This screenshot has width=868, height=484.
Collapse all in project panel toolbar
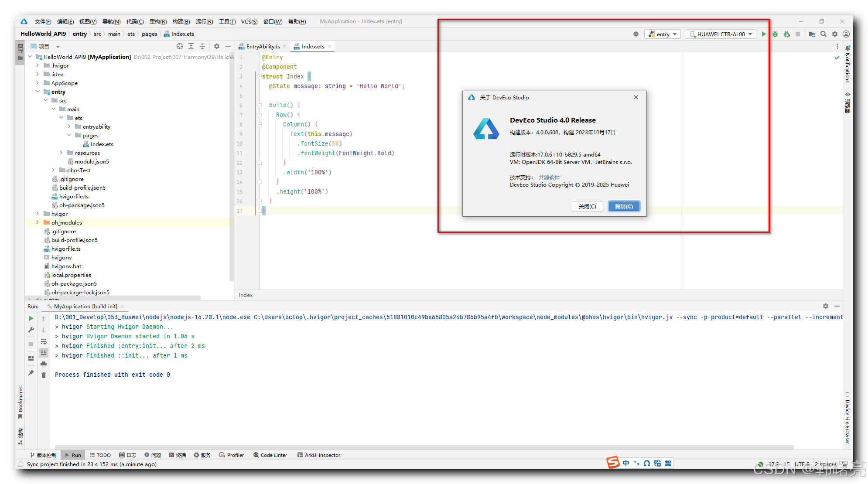[202, 46]
